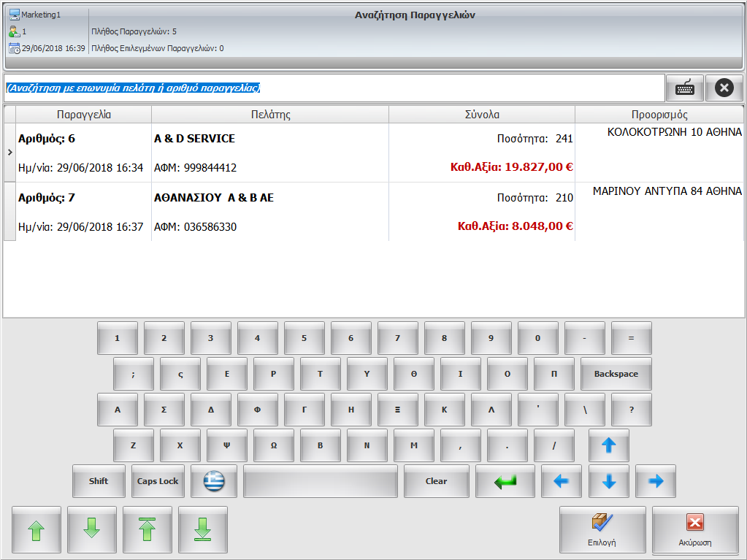
Task: Sort by the Παραγγελία column header
Action: click(x=84, y=115)
